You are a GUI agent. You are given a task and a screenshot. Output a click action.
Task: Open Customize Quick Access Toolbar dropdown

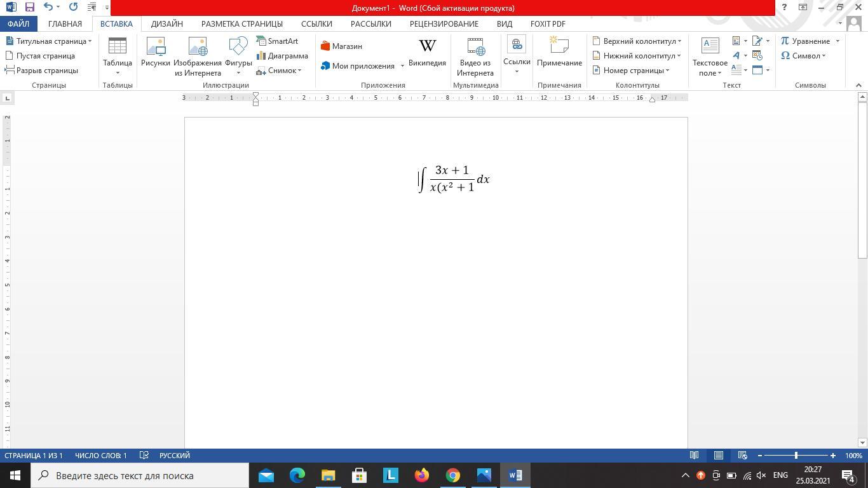pyautogui.click(x=106, y=8)
